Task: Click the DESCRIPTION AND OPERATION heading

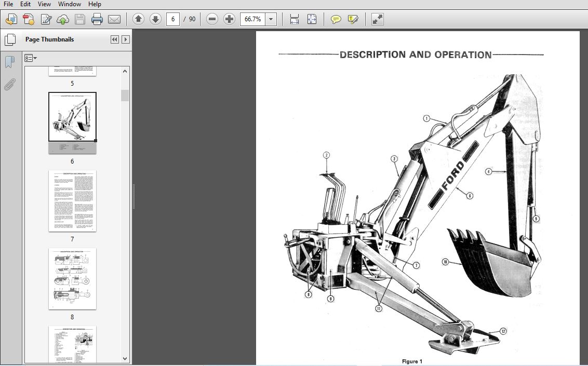Action: [416, 55]
